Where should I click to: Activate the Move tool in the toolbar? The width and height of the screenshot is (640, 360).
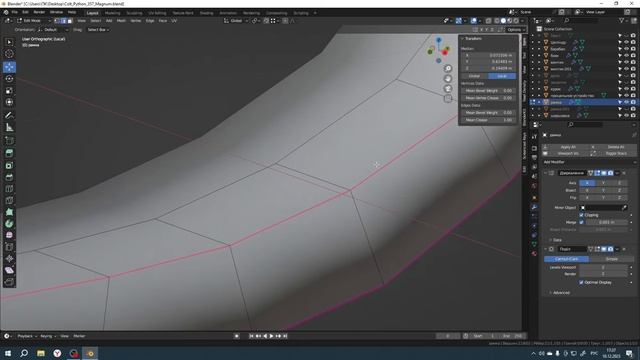pyautogui.click(x=9, y=67)
